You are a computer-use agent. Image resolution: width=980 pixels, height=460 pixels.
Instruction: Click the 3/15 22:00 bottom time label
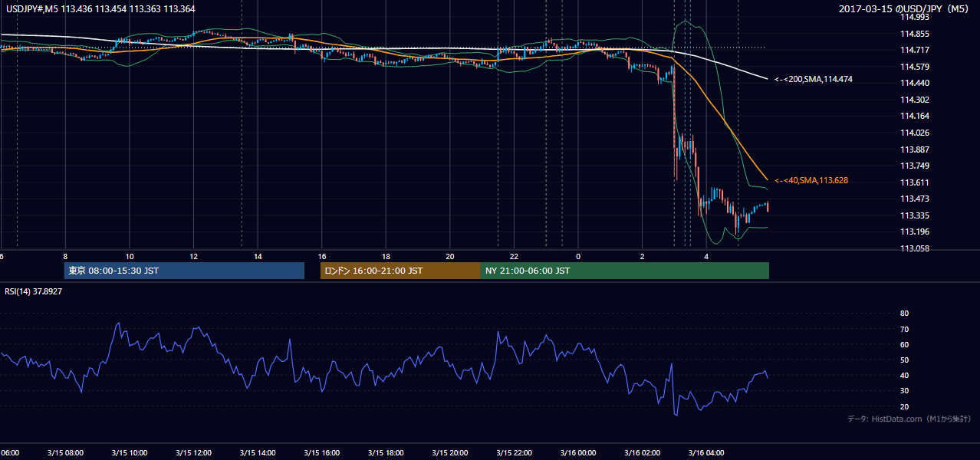tap(515, 453)
